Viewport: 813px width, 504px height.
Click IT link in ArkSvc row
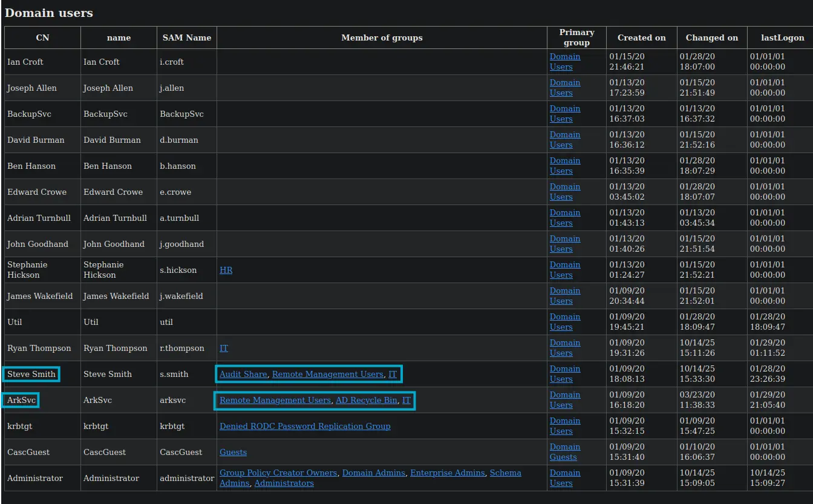406,401
